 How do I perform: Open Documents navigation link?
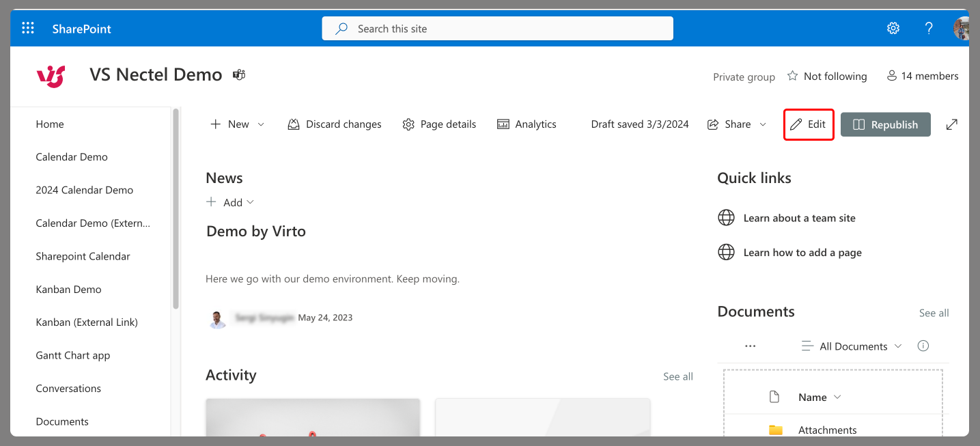click(x=62, y=421)
